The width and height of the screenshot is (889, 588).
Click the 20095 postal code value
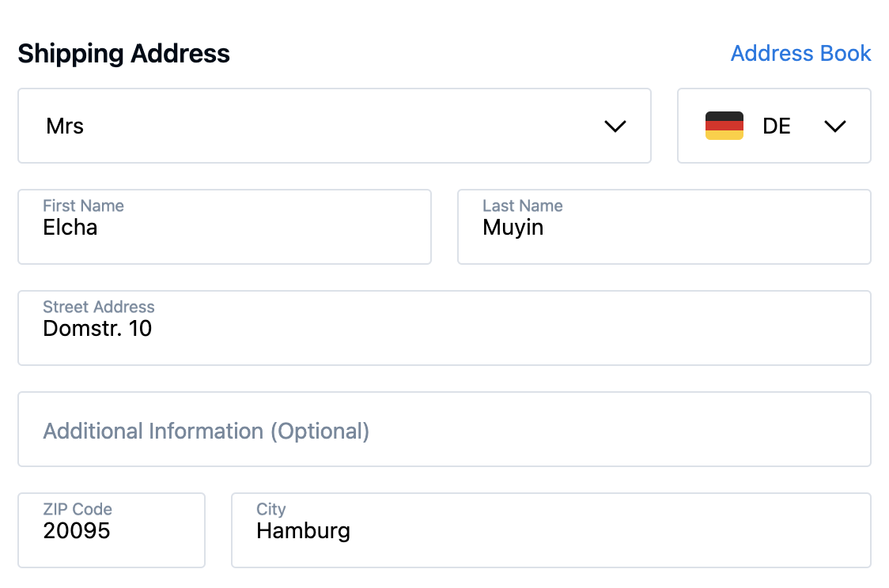[x=76, y=530]
